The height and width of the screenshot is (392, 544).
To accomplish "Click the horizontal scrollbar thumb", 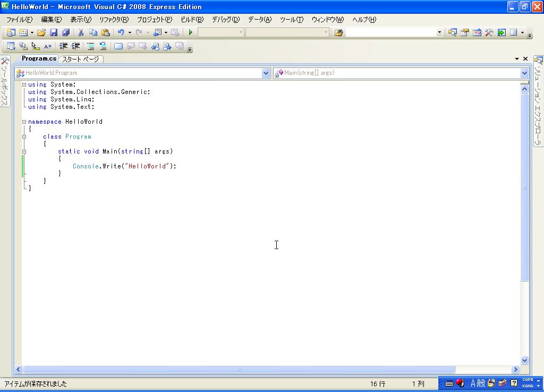I will 239,370.
